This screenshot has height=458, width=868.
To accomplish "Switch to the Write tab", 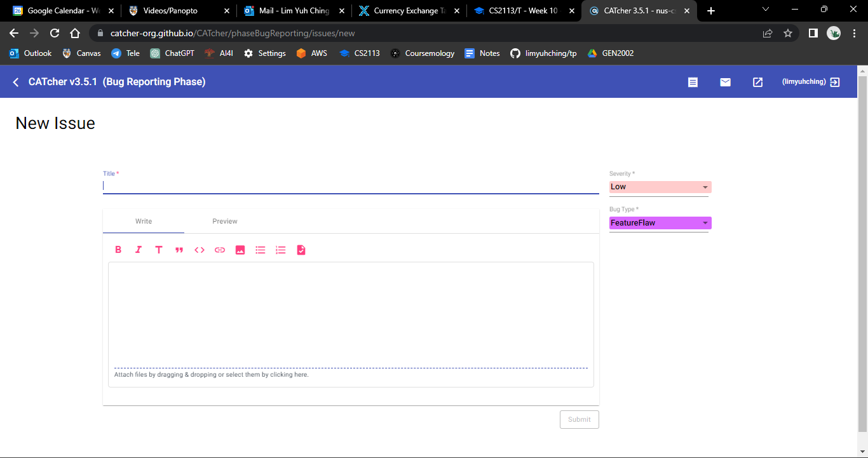I will (x=144, y=221).
